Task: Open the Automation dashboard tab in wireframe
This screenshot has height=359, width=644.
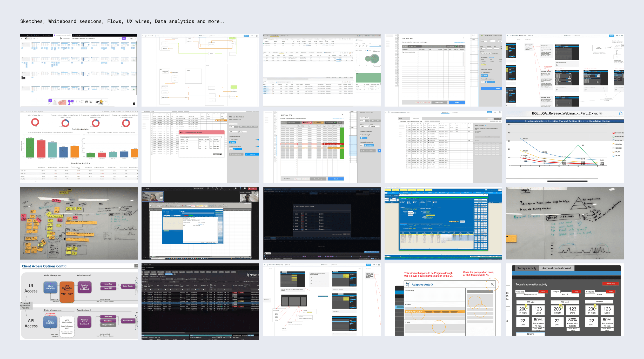Action: (x=556, y=268)
